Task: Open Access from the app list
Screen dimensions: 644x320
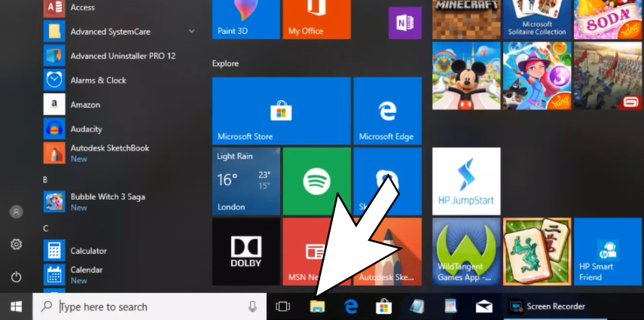Action: tap(119, 8)
